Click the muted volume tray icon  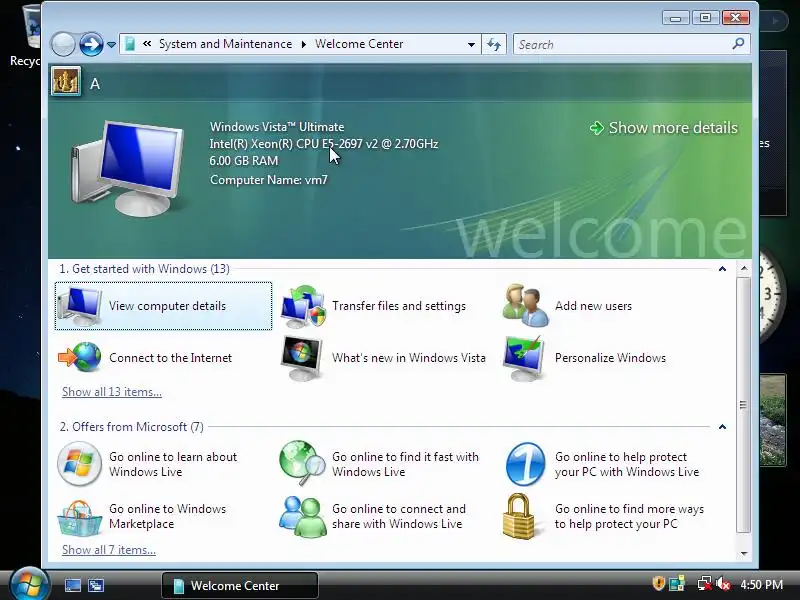(723, 584)
